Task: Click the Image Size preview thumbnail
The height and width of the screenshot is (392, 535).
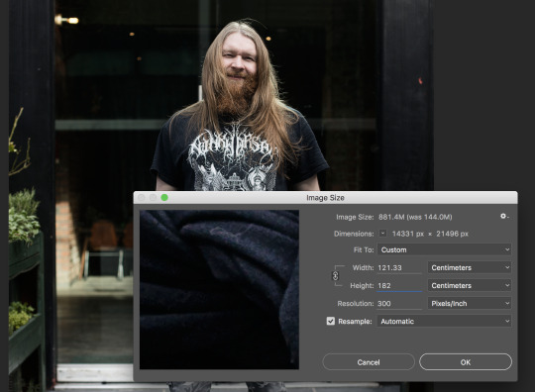Action: pyautogui.click(x=219, y=289)
